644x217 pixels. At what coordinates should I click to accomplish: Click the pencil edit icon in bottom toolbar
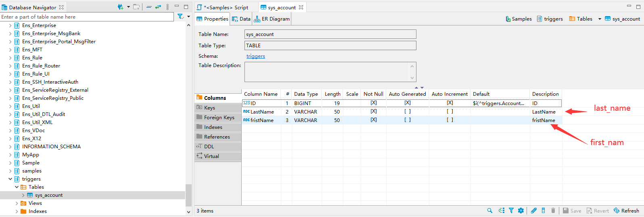(x=533, y=211)
